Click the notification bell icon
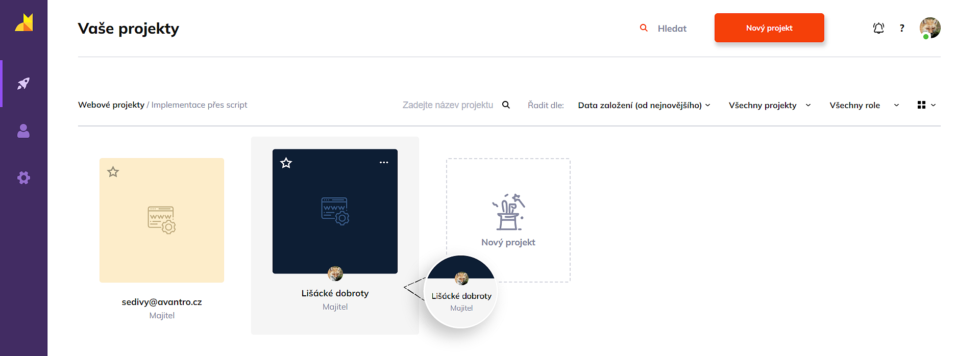 pyautogui.click(x=878, y=28)
